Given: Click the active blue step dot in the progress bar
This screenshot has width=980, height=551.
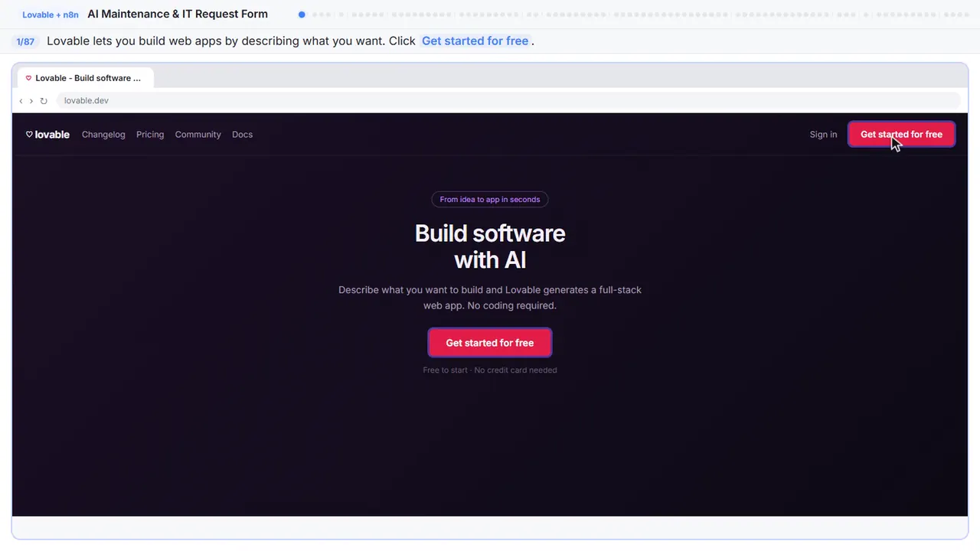Looking at the screenshot, I should 302,15.
